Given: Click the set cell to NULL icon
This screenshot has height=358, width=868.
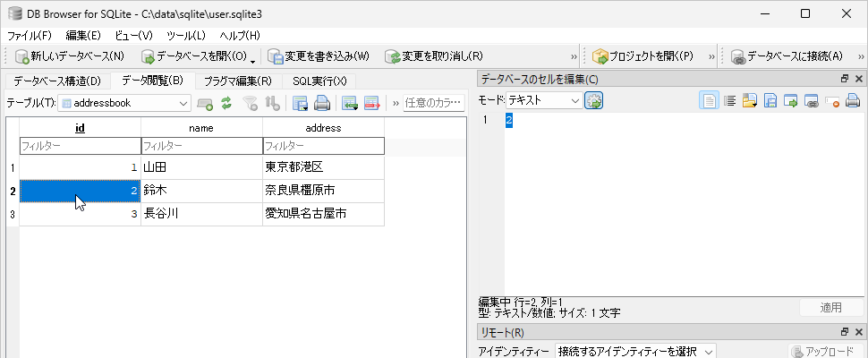Looking at the screenshot, I should (832, 100).
